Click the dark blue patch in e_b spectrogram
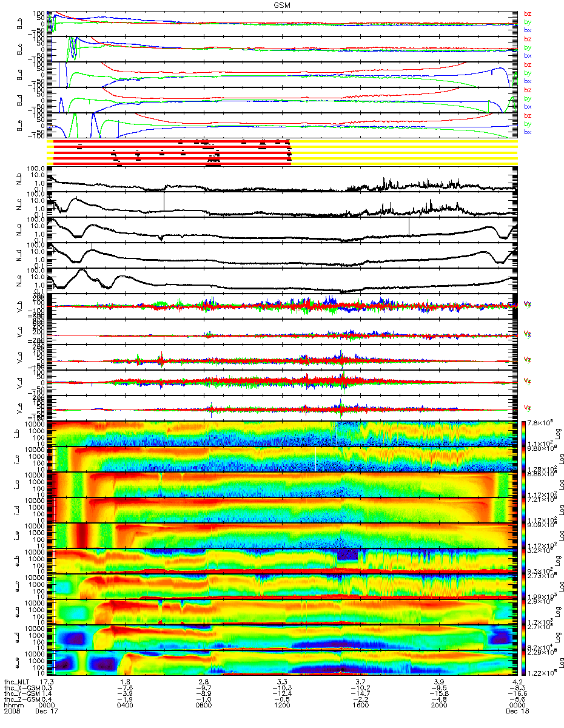Screen dimensions: 564x728 pyautogui.click(x=347, y=555)
